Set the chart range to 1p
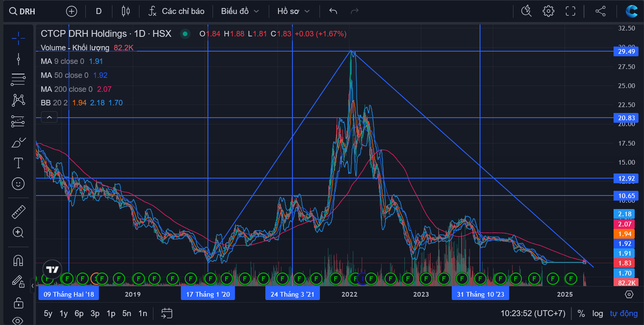644x325 pixels. click(111, 314)
